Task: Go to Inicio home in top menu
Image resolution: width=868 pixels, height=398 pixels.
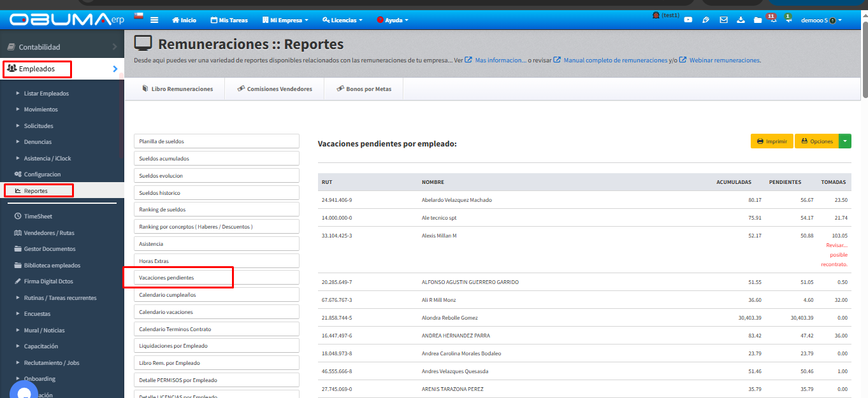Action: (x=184, y=20)
